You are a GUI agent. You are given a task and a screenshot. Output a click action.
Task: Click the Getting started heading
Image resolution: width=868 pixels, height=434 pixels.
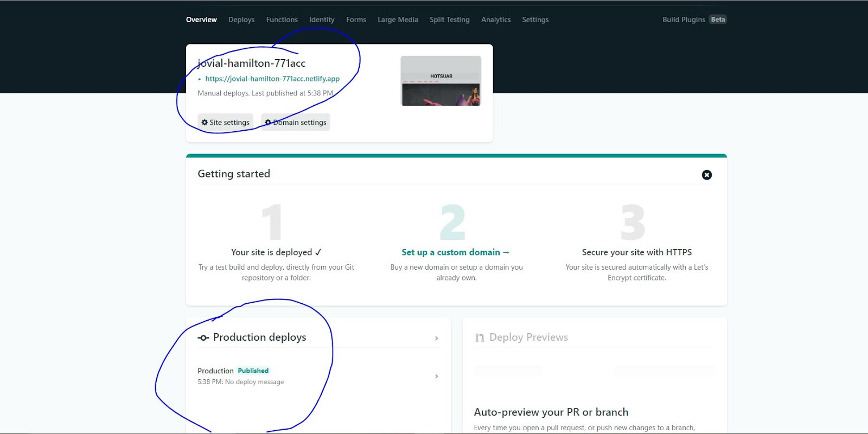pos(234,174)
